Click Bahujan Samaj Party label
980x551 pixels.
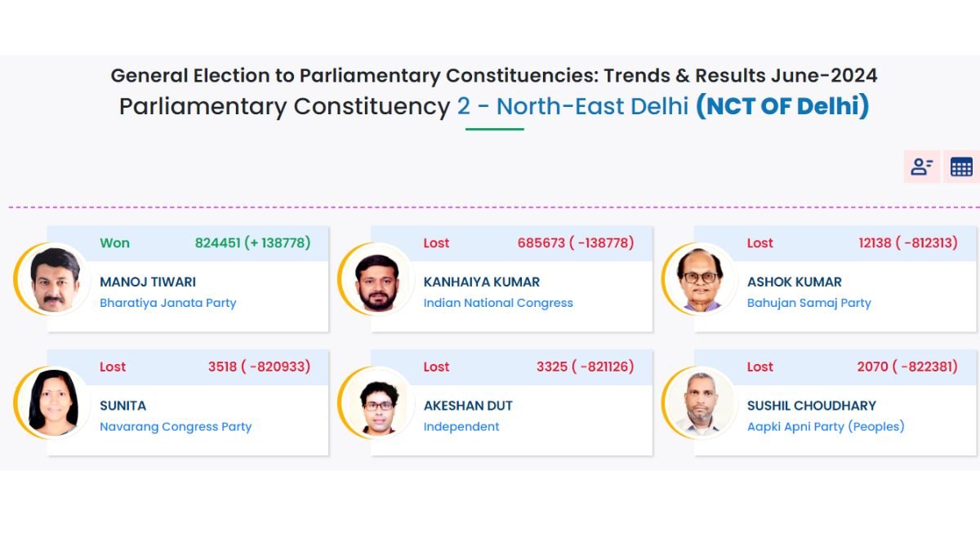click(808, 303)
